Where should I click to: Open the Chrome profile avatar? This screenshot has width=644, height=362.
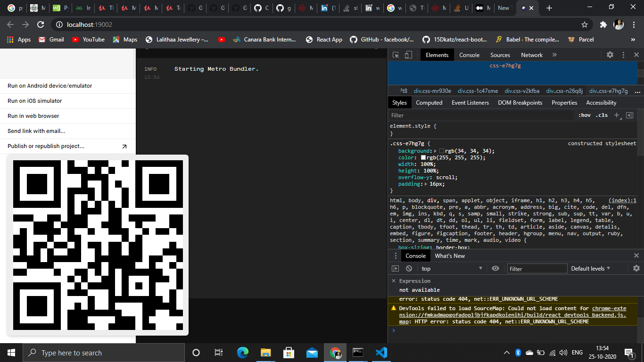pos(619,25)
